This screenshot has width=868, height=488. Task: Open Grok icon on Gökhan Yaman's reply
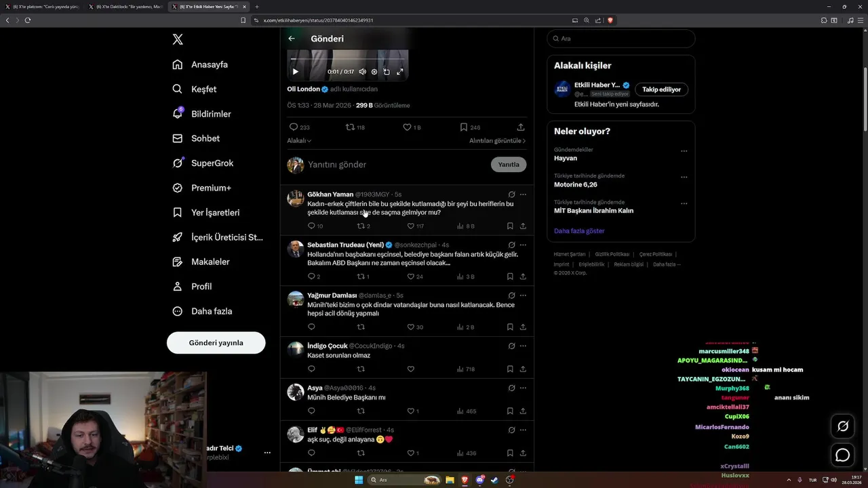(512, 195)
